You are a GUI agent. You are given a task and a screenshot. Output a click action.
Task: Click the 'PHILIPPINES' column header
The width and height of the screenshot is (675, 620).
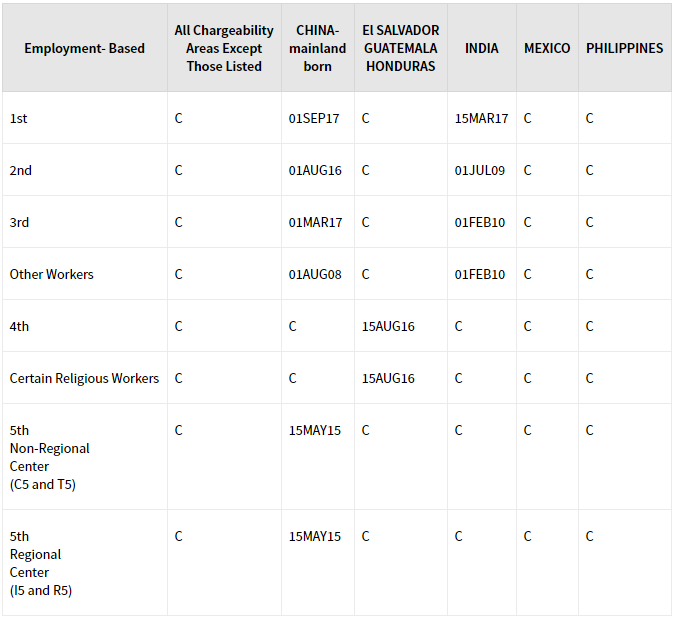[x=625, y=48]
